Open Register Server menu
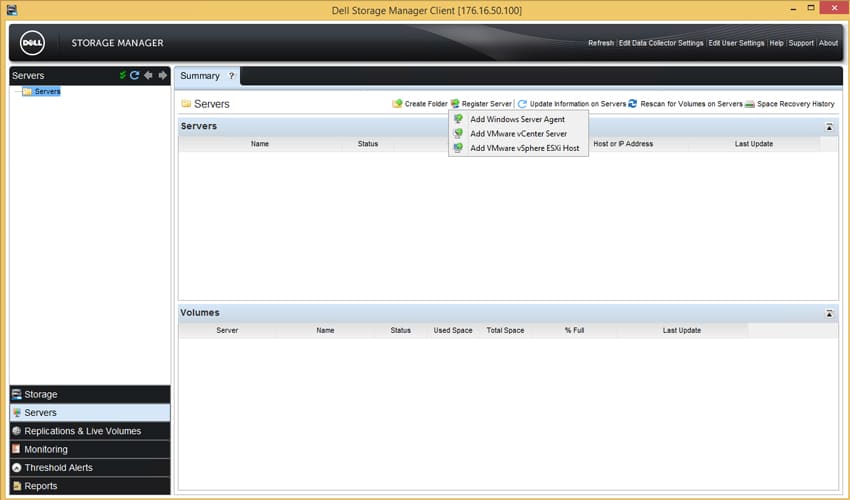The height and width of the screenshot is (500, 850). [481, 104]
